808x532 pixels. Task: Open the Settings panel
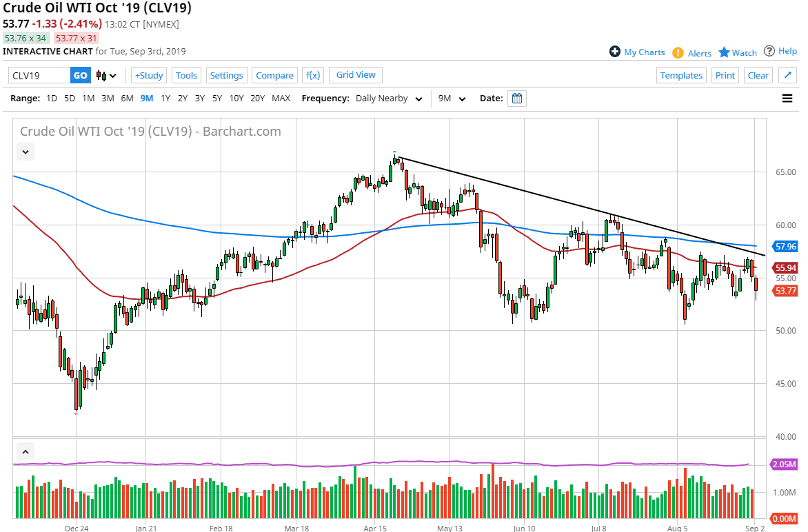(226, 74)
